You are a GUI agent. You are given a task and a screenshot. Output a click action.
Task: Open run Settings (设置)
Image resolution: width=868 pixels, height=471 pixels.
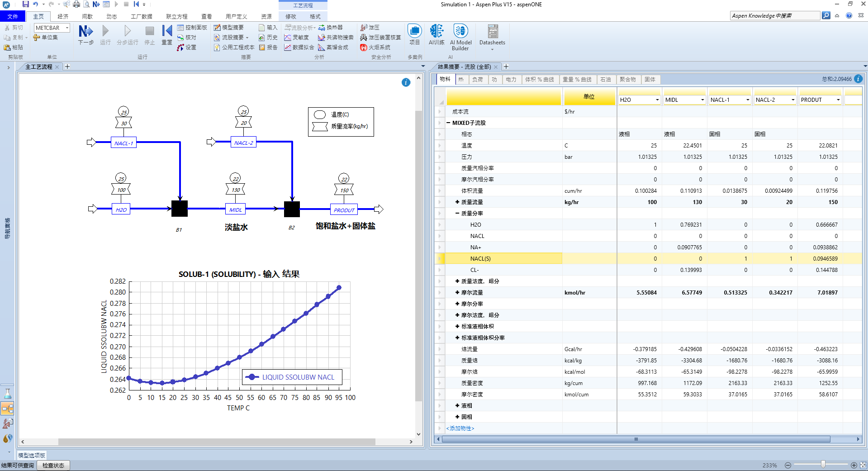click(x=187, y=48)
